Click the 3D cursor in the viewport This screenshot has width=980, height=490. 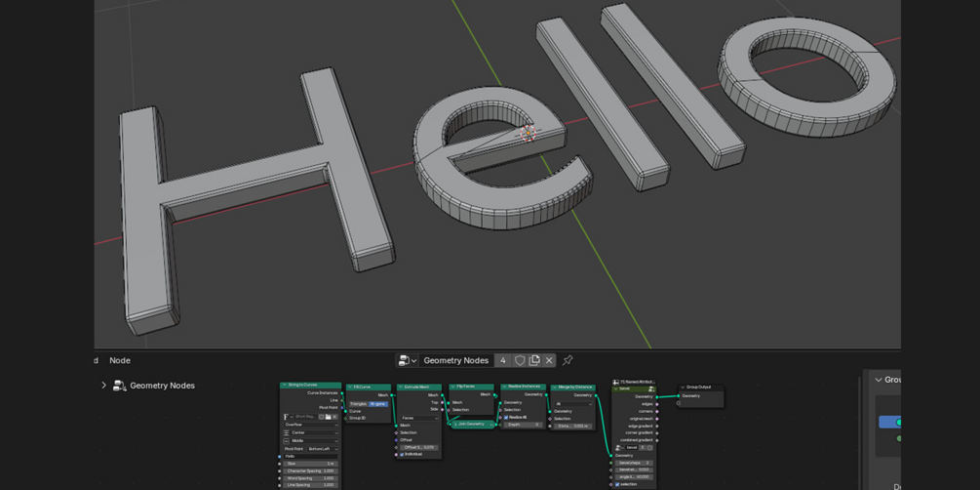click(529, 133)
